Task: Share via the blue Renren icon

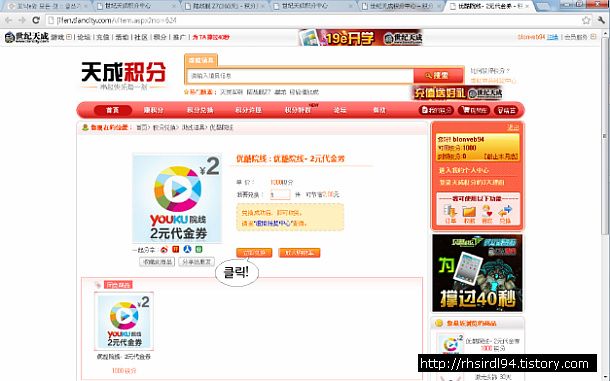Action: click(187, 249)
